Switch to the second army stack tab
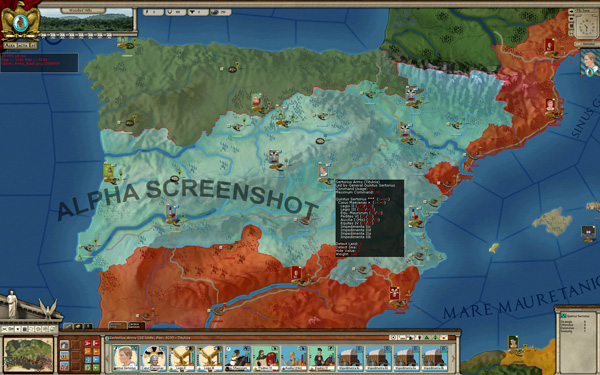The width and height of the screenshot is (600, 375). 136,325
